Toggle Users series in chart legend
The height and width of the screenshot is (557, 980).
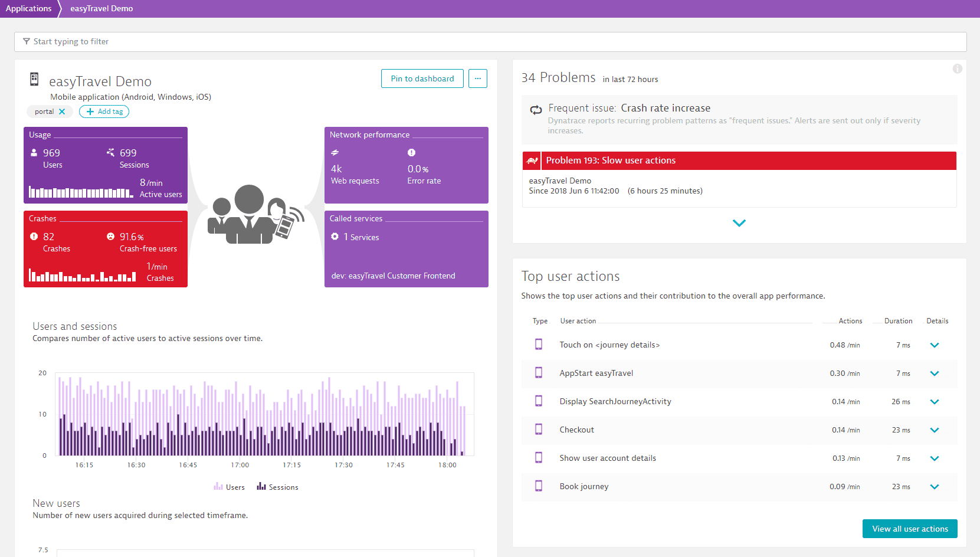coord(230,487)
